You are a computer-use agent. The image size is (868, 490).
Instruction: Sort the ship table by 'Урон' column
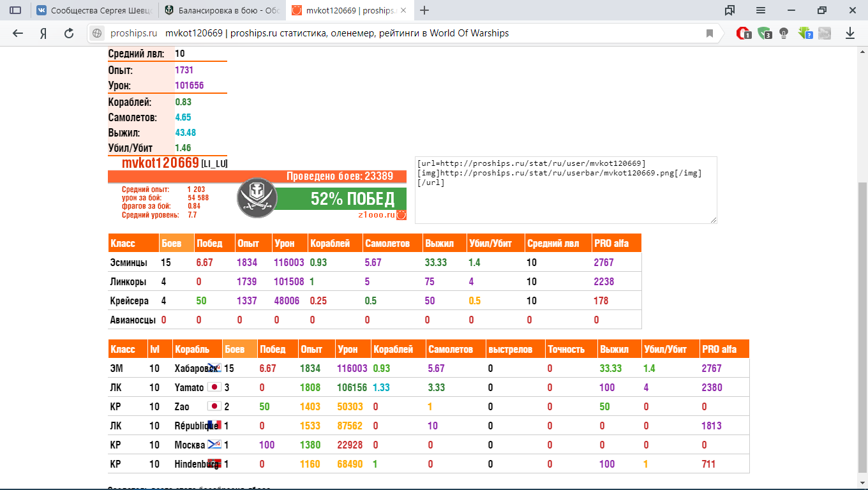[348, 349]
